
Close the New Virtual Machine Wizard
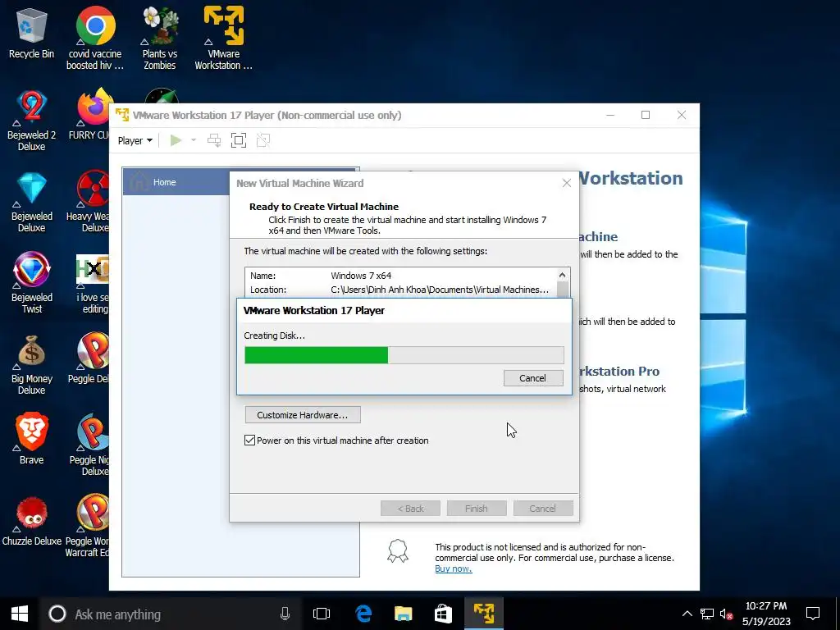click(x=567, y=183)
